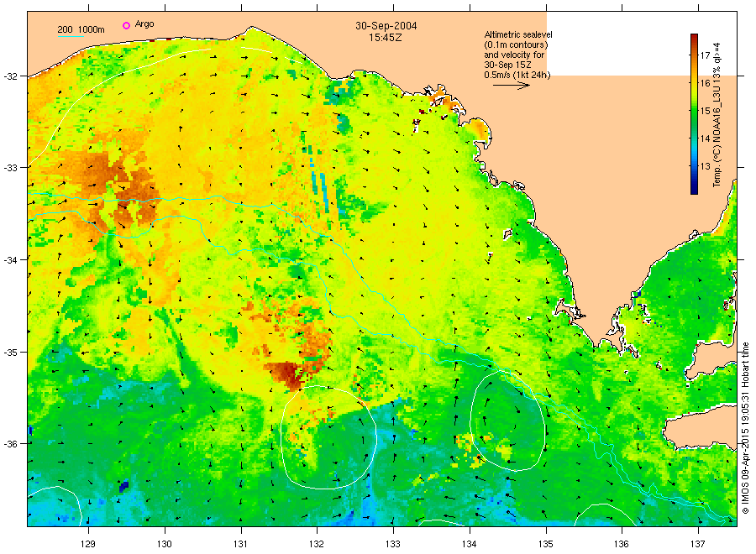Click latitude label -34 on left axis

click(x=11, y=260)
